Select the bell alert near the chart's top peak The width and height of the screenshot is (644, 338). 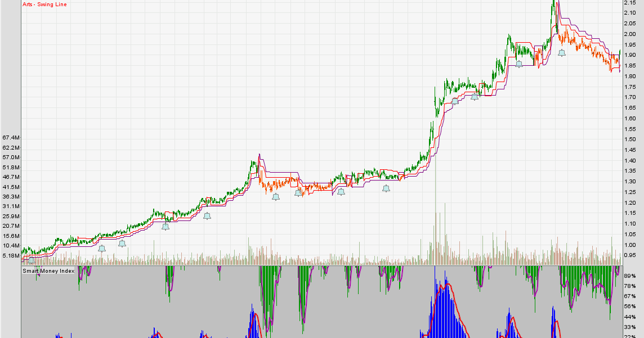(x=562, y=52)
